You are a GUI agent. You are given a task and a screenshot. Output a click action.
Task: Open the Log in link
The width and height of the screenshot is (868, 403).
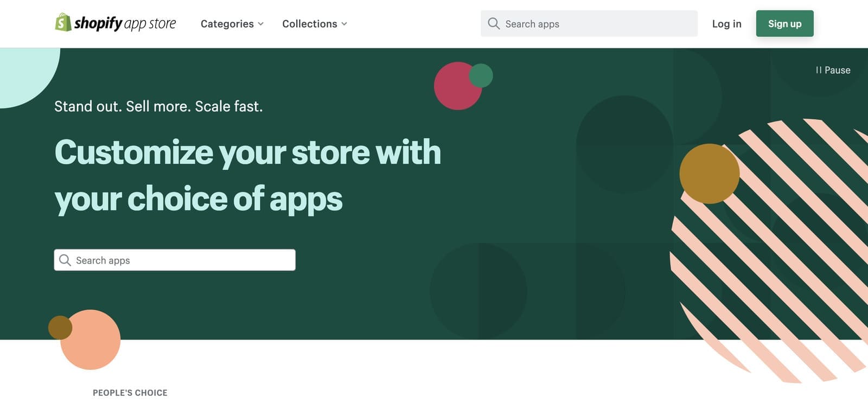pos(726,24)
